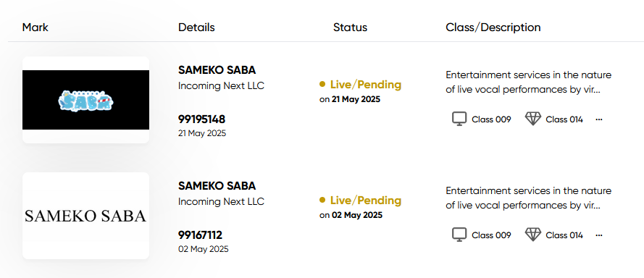Click the Mark column header

point(35,28)
